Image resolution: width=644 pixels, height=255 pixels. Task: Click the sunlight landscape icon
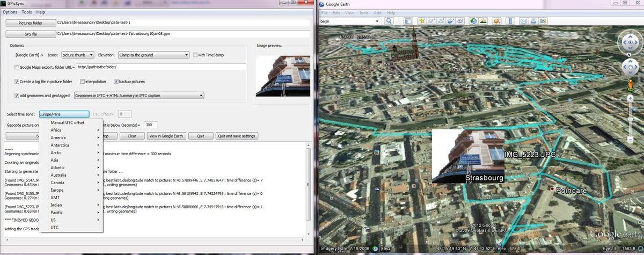click(483, 21)
